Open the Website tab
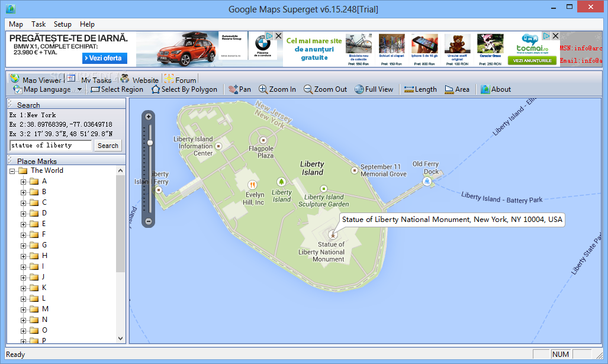 point(140,79)
